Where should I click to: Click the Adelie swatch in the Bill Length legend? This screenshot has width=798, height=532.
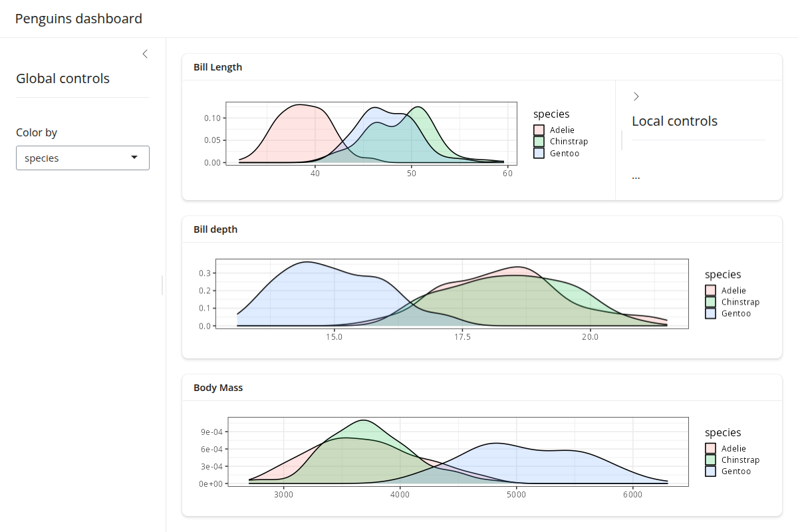(x=539, y=130)
